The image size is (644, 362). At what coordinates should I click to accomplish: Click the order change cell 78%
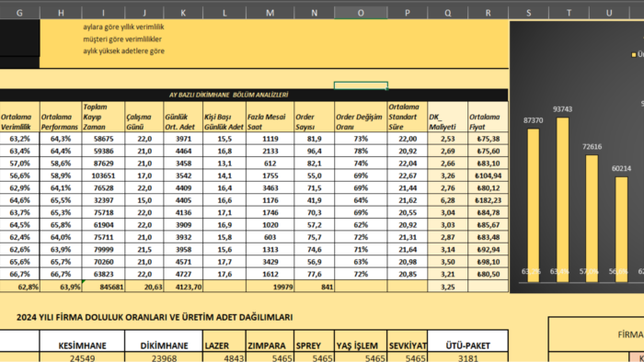click(x=361, y=151)
